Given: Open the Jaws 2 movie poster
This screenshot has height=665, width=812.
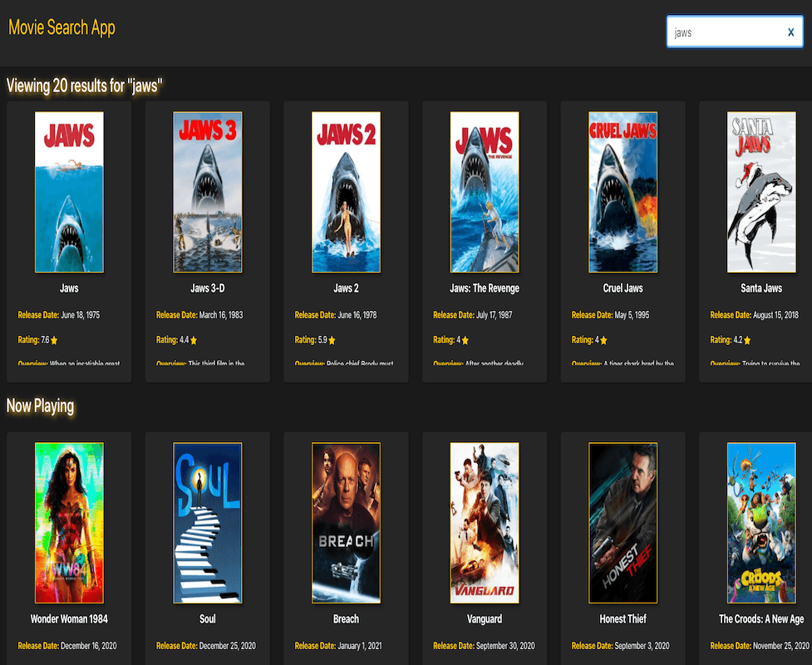Looking at the screenshot, I should [x=346, y=192].
